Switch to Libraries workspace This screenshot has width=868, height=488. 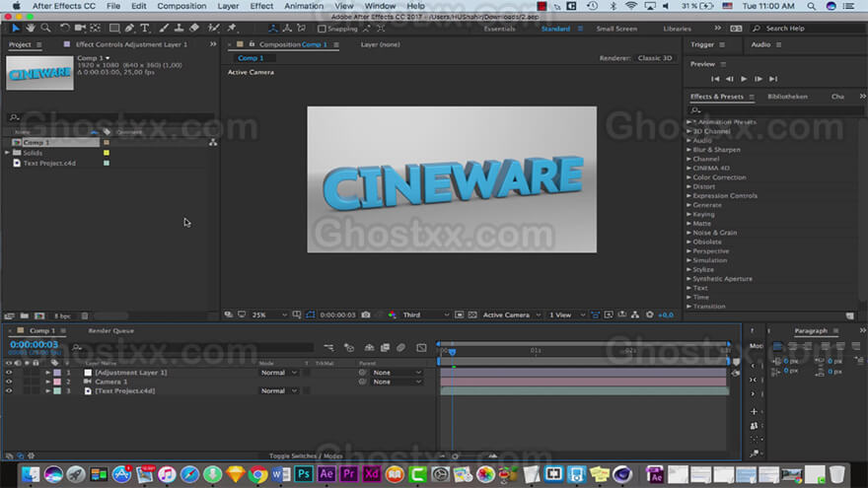677,29
